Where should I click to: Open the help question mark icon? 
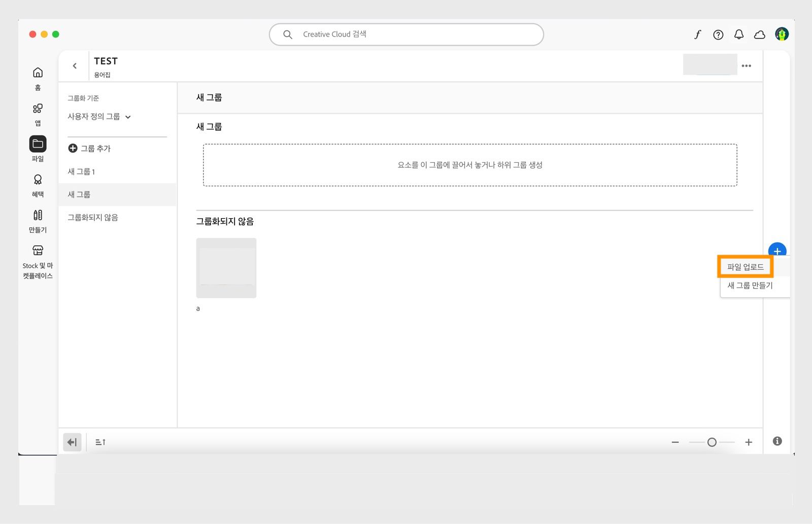pyautogui.click(x=718, y=34)
